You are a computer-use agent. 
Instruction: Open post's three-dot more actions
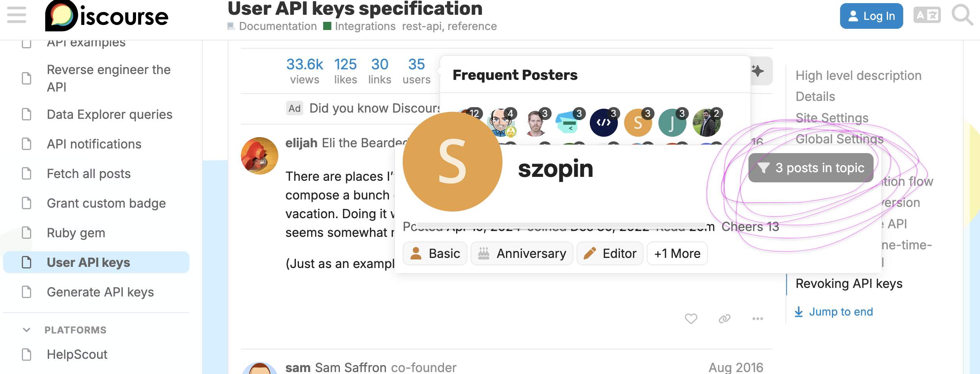(x=757, y=319)
